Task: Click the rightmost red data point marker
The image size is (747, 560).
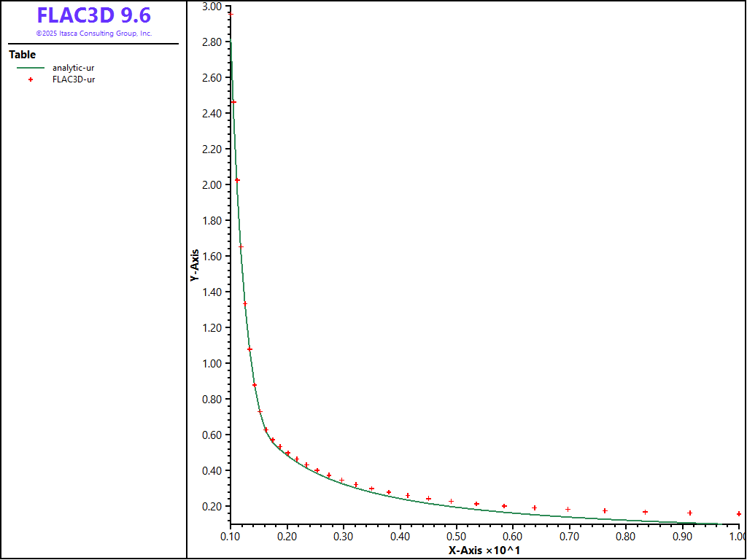Action: [x=738, y=514]
